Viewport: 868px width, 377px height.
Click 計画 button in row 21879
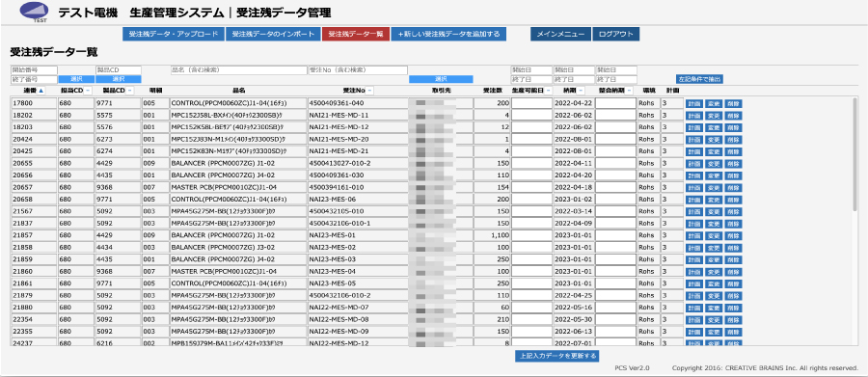(x=694, y=296)
